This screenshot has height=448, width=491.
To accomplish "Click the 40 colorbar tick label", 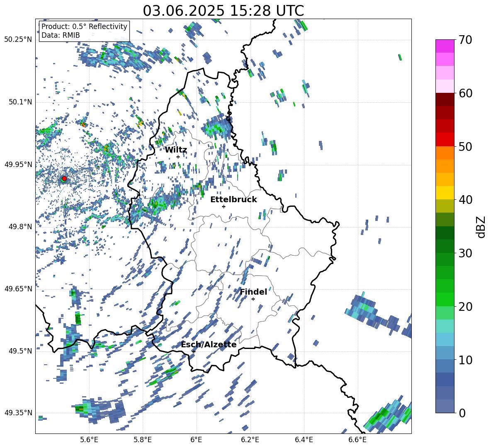I will pyautogui.click(x=465, y=200).
